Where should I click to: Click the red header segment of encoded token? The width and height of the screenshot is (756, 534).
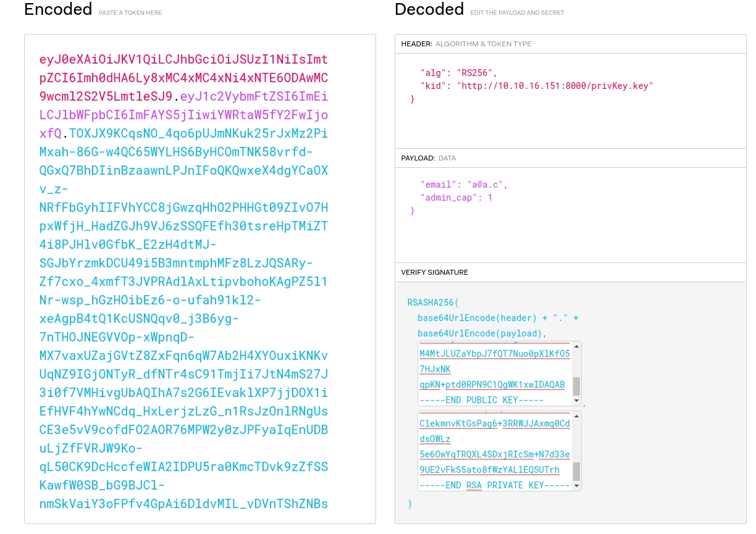coord(183,78)
